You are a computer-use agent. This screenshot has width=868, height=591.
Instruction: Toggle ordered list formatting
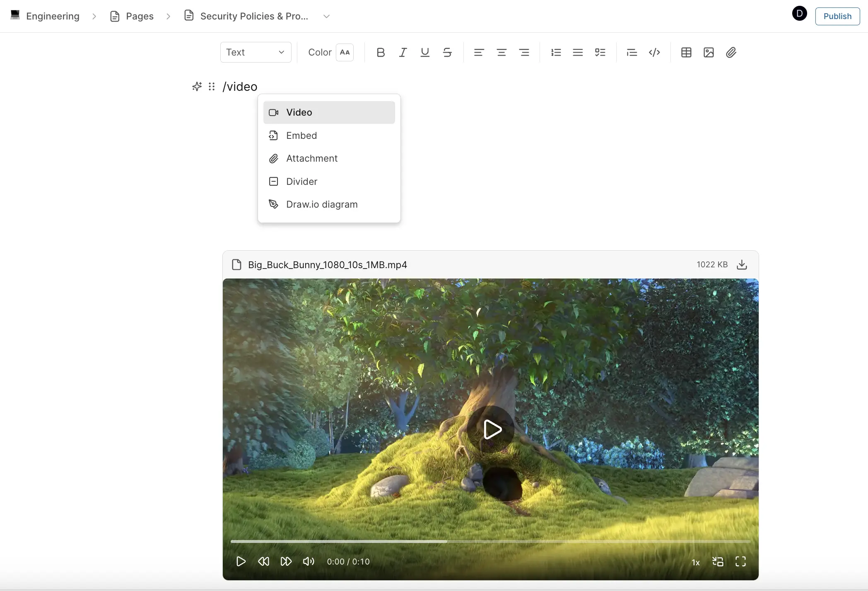click(x=556, y=52)
